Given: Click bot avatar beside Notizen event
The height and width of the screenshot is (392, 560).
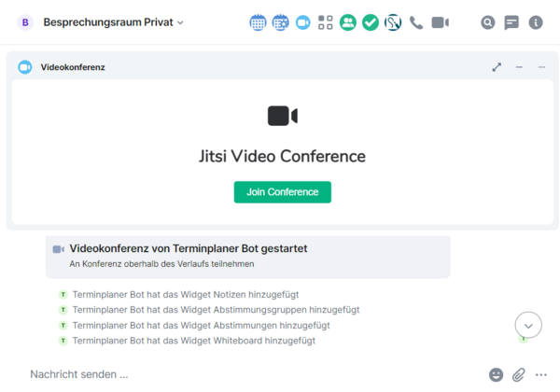Looking at the screenshot, I should [x=63, y=295].
